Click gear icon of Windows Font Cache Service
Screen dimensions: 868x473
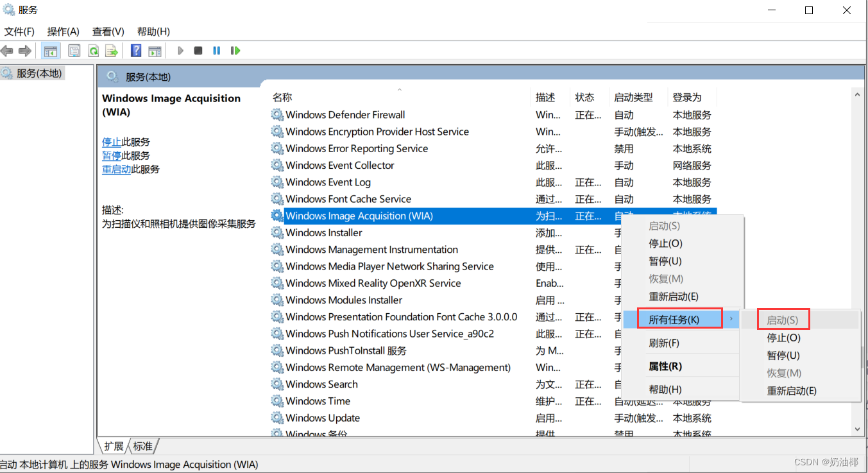coord(277,199)
